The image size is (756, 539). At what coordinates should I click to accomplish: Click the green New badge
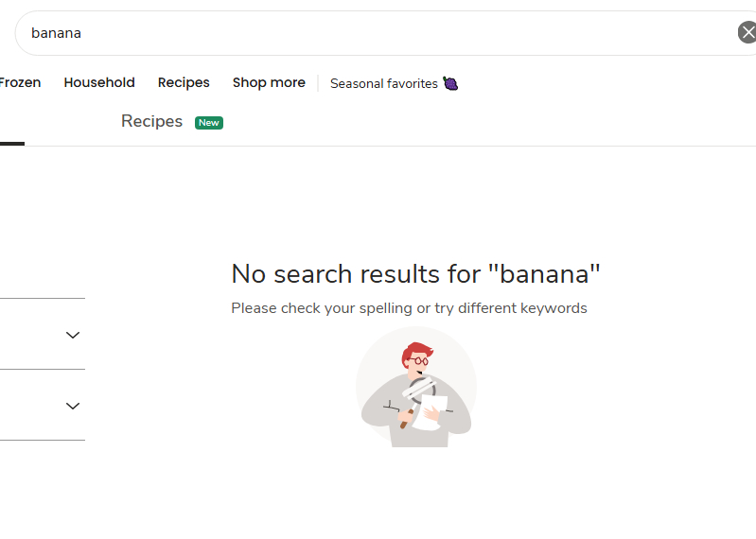click(x=209, y=123)
